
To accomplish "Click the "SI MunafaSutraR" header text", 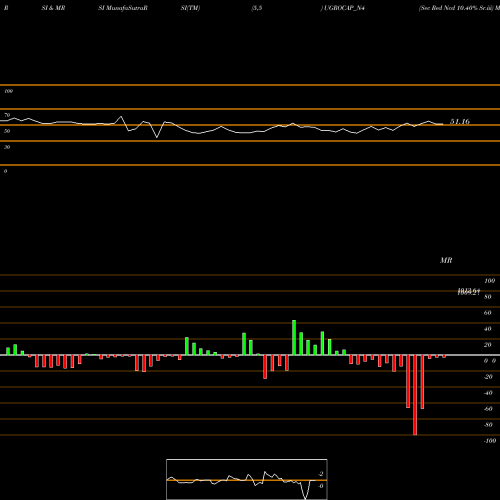I will click(x=123, y=8).
